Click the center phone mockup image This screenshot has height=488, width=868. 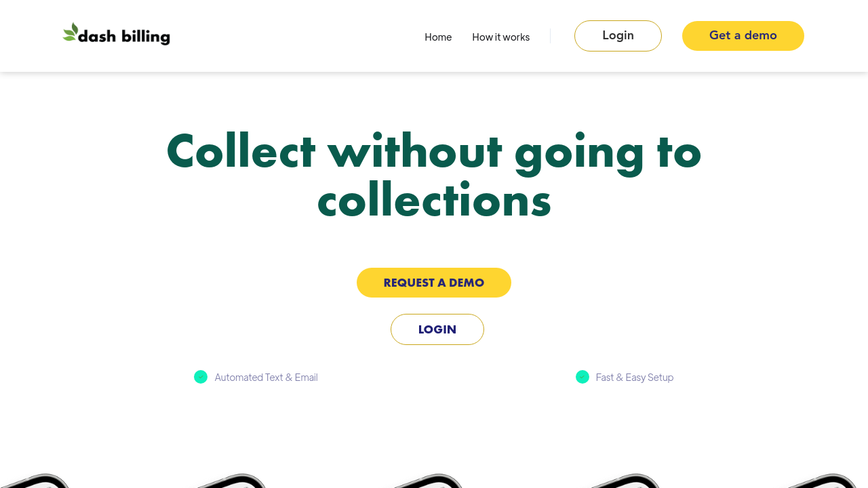[427, 481]
